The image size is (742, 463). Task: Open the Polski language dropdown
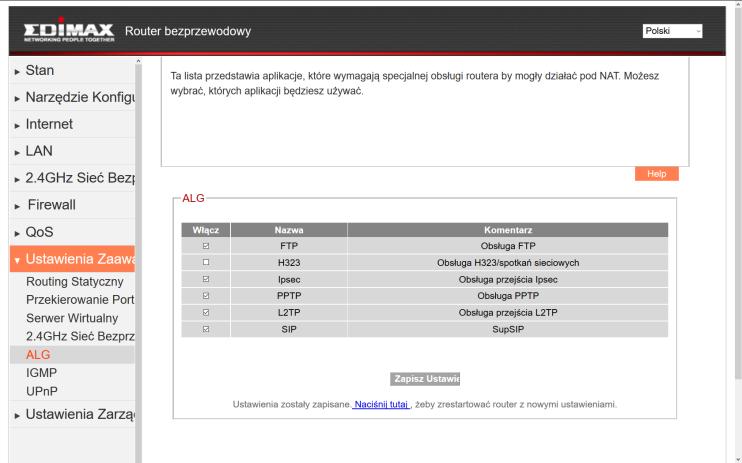pos(672,31)
